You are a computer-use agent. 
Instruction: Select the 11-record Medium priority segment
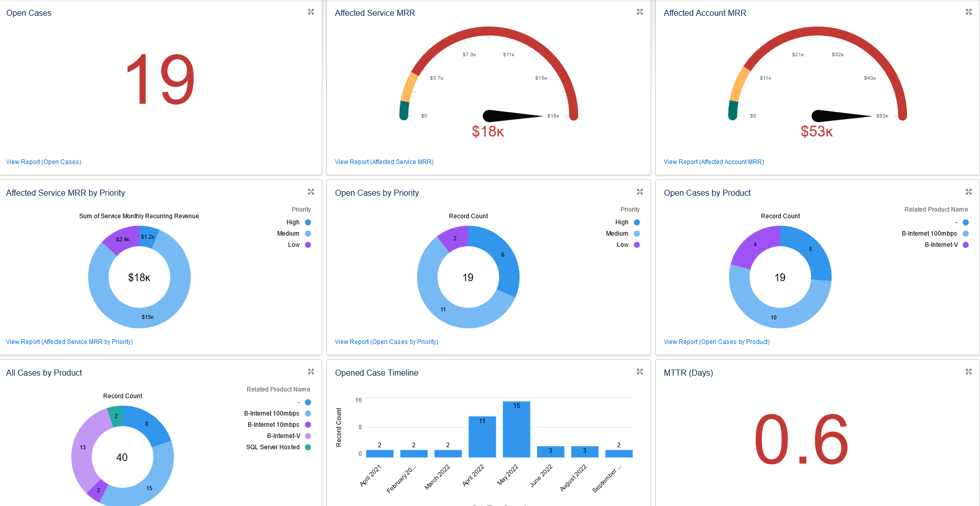443,309
